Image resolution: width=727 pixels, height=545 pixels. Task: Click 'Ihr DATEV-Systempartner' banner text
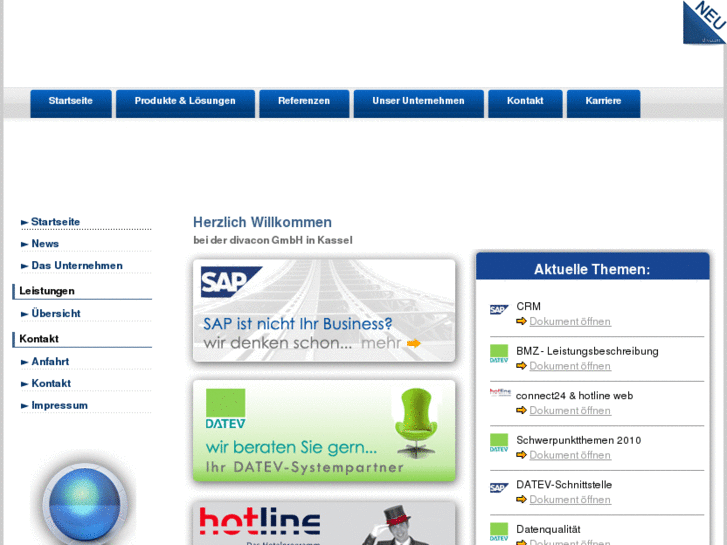click(x=305, y=467)
